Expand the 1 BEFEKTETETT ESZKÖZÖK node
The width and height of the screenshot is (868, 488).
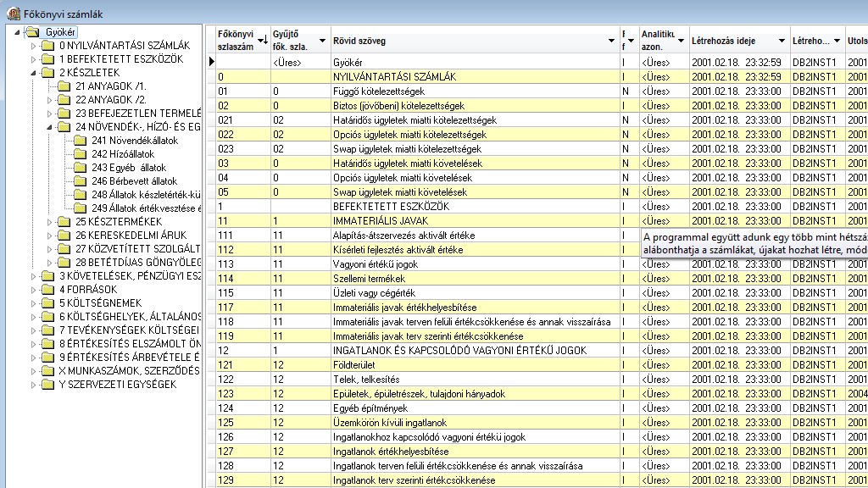33,59
